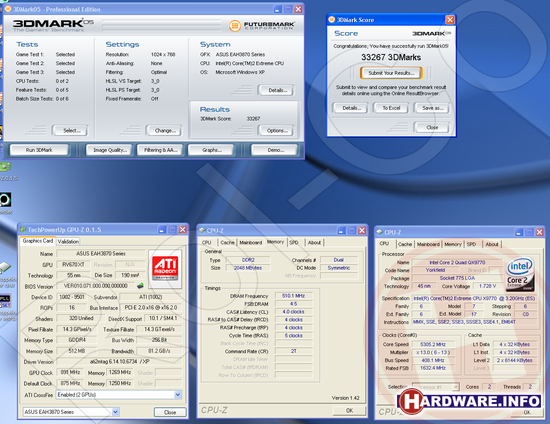Click Details button under System
Viewport: 550px width, 424px height.
point(276,90)
